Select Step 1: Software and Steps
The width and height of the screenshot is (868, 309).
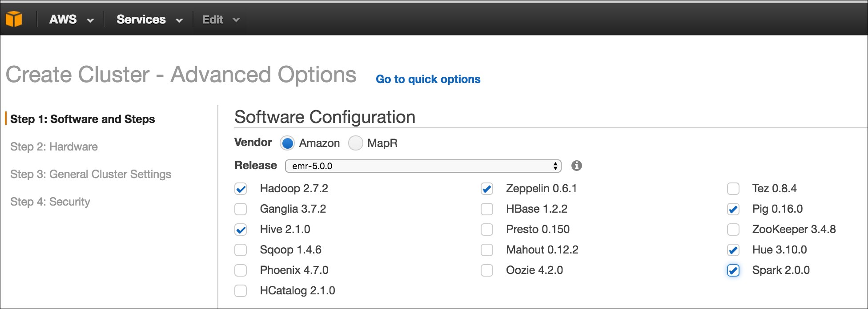pyautogui.click(x=82, y=119)
